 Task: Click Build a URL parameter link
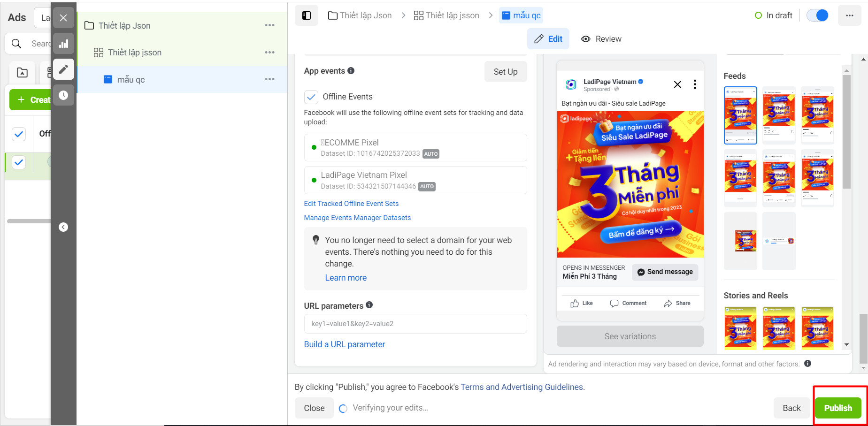click(x=345, y=344)
